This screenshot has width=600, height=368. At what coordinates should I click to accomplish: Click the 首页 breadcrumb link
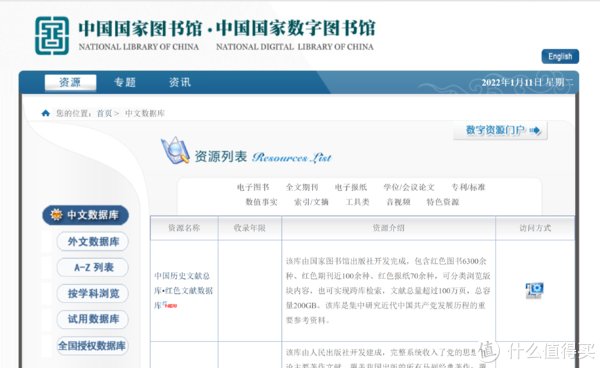[x=104, y=113]
